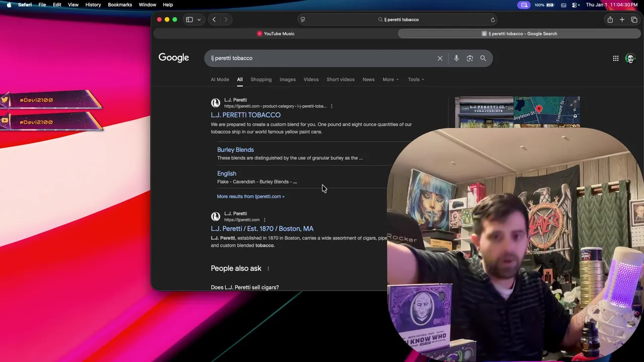The height and width of the screenshot is (362, 644).
Task: Show the tab overview
Action: (x=634, y=20)
